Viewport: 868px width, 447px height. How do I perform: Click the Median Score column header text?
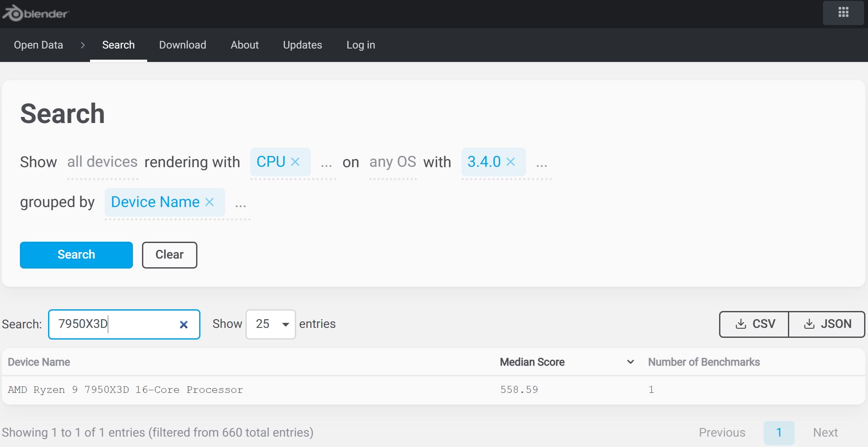(532, 362)
